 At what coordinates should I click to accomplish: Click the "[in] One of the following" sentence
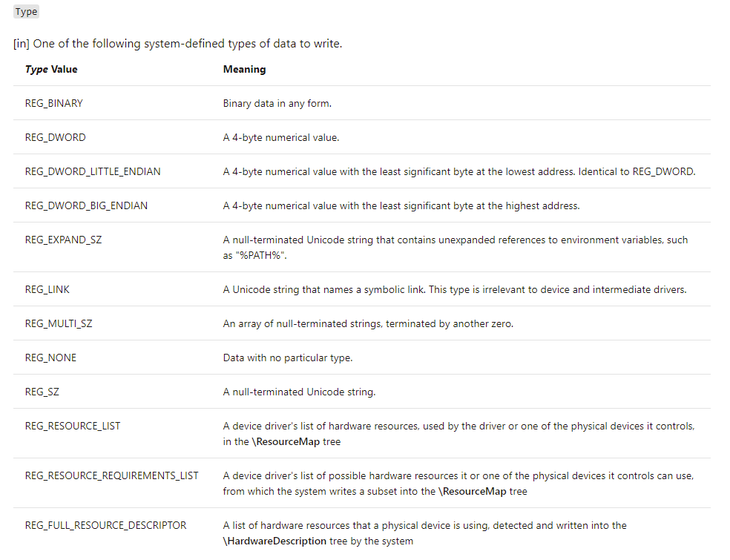pos(178,44)
